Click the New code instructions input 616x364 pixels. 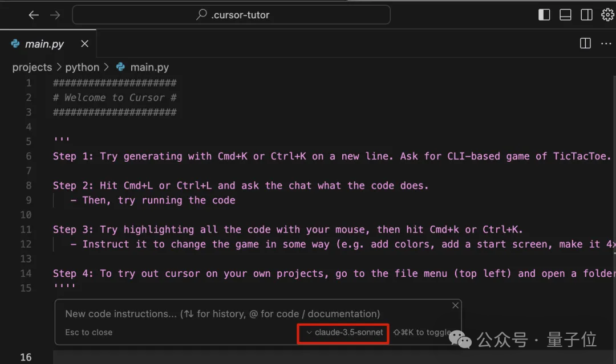222,314
